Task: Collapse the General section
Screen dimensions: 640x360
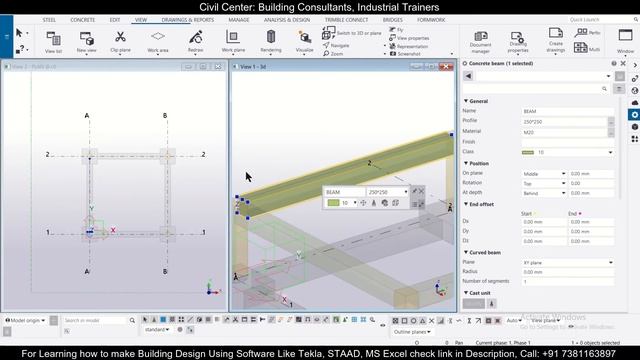Action: coord(466,101)
